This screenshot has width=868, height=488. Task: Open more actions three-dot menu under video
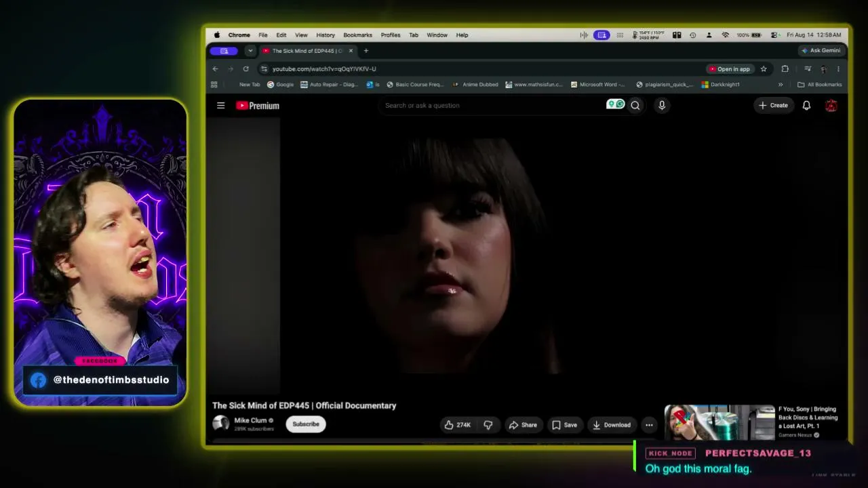point(649,425)
